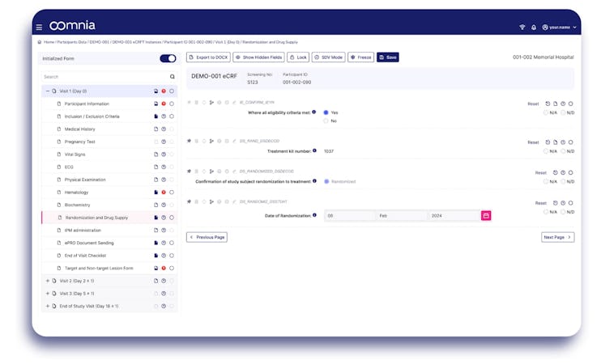The width and height of the screenshot is (601, 364).
Task: Open Biochemistry form in tree
Action: [x=78, y=205]
